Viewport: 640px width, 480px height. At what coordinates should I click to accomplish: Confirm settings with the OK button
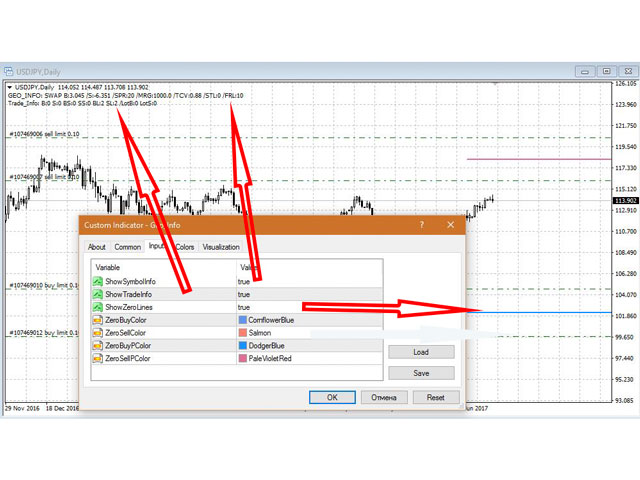333,397
